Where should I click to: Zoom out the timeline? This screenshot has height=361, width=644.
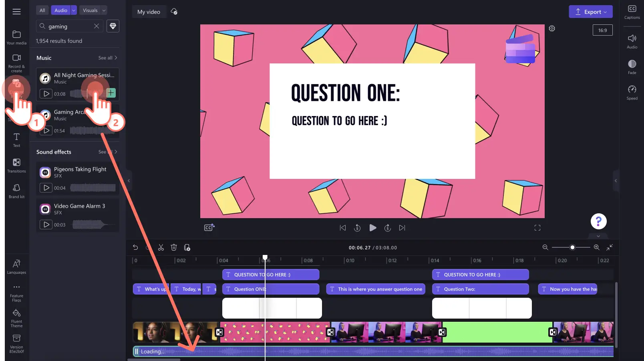[545, 247]
